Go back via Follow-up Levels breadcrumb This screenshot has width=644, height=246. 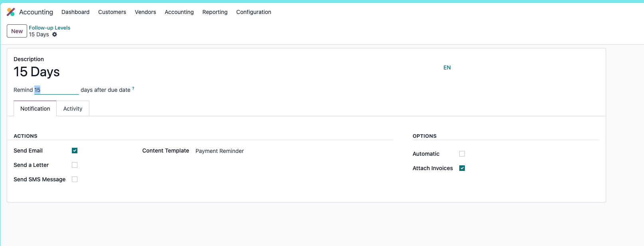(x=49, y=28)
